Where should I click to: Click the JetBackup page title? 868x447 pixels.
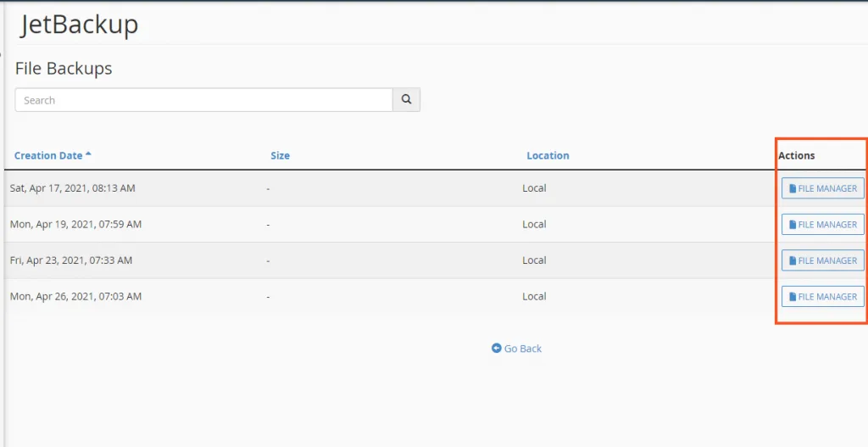80,25
